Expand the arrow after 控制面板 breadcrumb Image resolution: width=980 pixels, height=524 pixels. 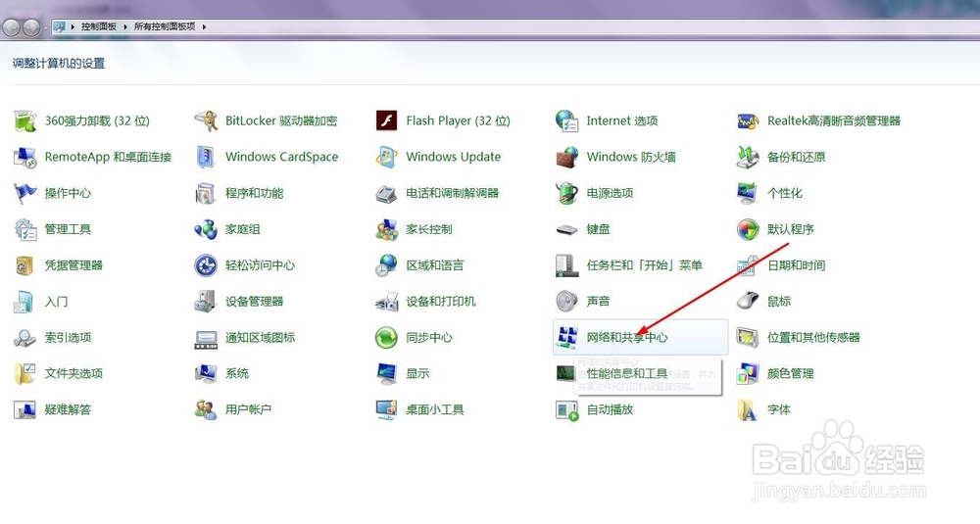125,26
